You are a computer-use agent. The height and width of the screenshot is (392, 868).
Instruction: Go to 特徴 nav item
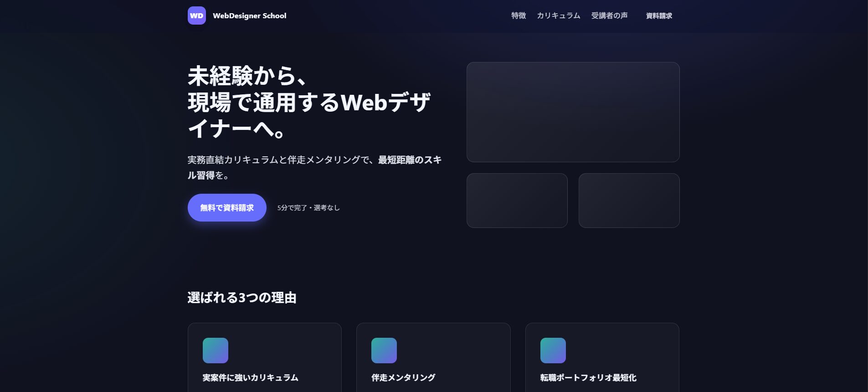pos(519,15)
